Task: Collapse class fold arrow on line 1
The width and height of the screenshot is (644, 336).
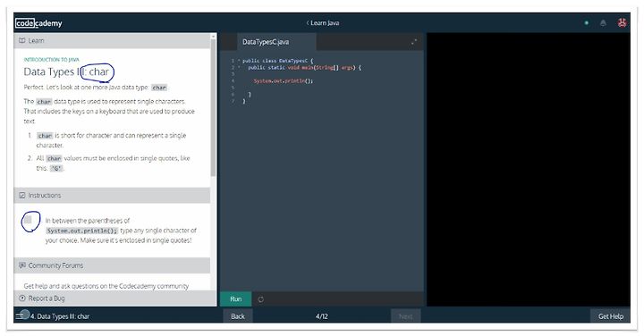Action: point(239,61)
